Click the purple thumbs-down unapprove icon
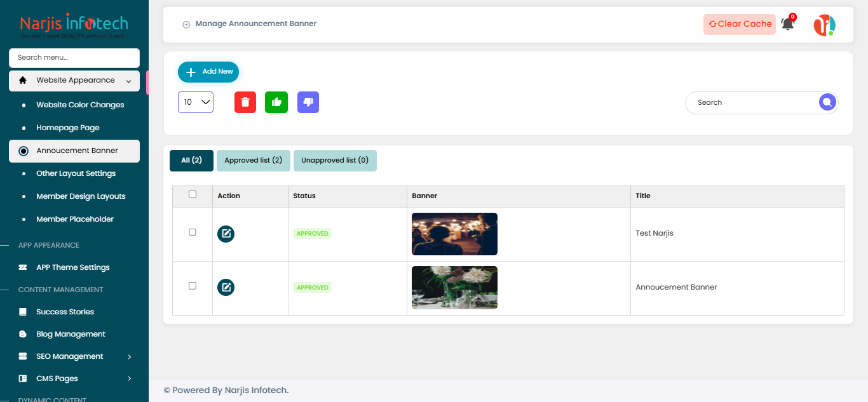The width and height of the screenshot is (868, 402). pos(308,102)
